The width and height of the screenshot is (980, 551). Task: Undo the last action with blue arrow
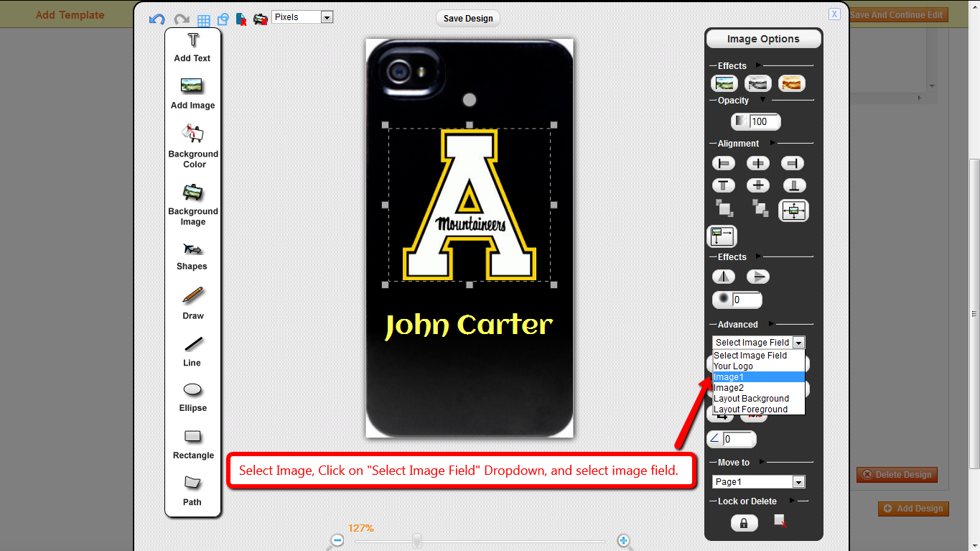pos(157,19)
